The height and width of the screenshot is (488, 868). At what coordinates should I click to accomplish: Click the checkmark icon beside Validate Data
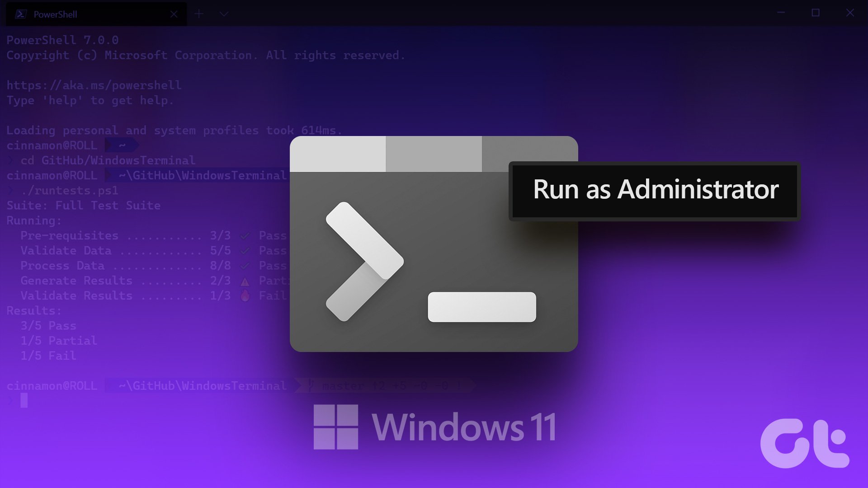245,250
